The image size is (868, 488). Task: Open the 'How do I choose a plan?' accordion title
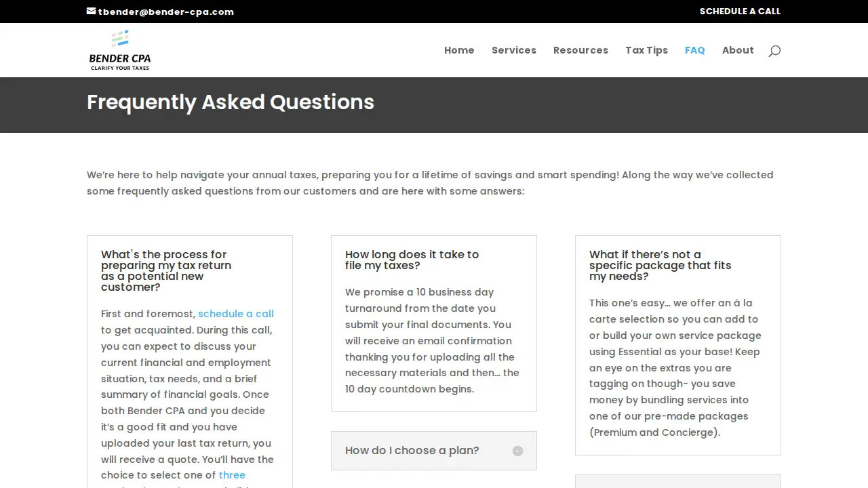pyautogui.click(x=412, y=451)
